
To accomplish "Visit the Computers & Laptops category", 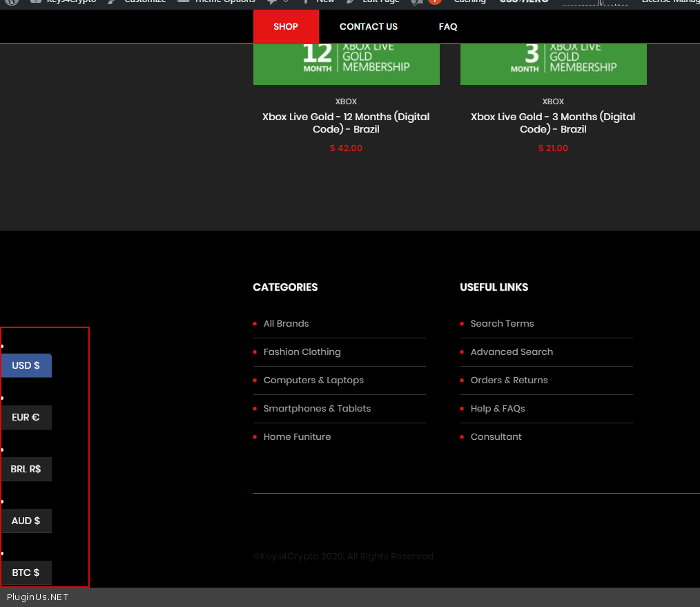I will pos(313,380).
